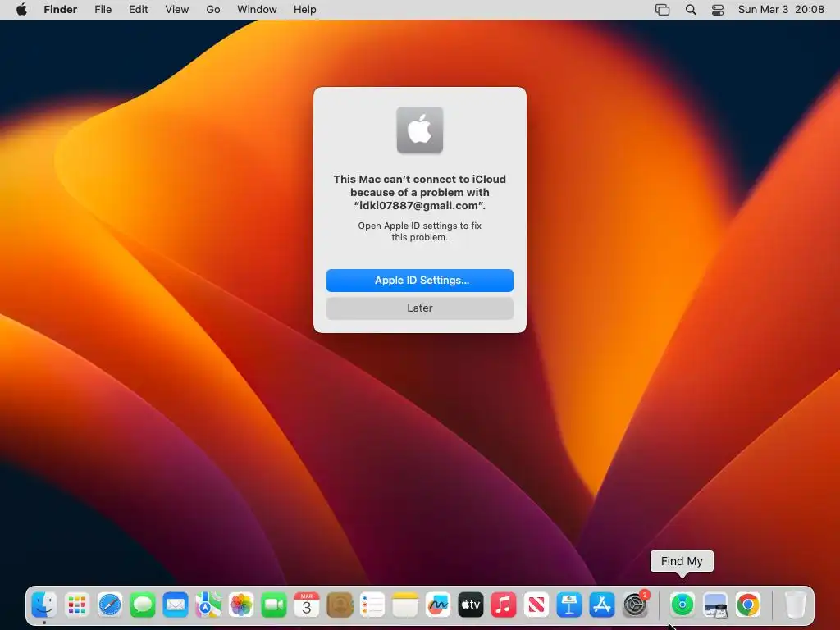
Task: Open Preview app in Dock
Action: click(715, 605)
